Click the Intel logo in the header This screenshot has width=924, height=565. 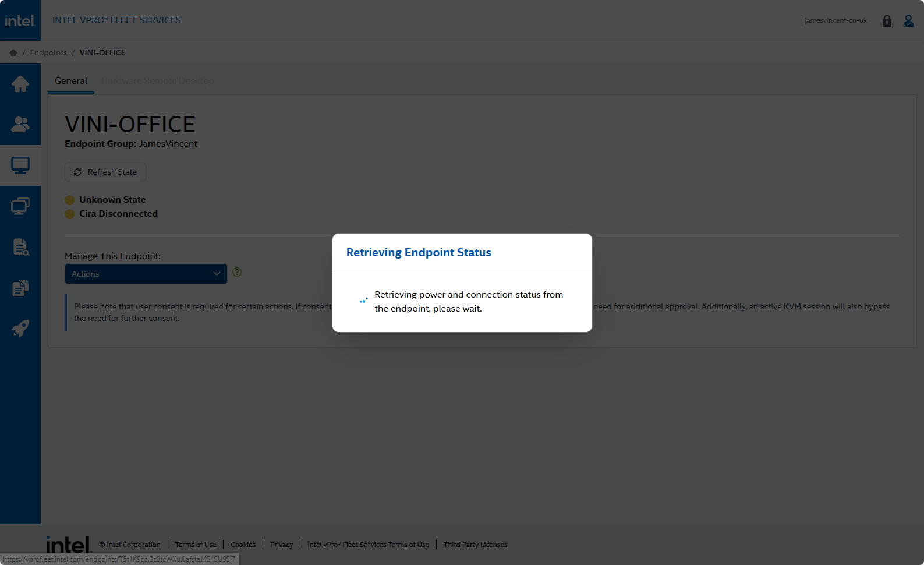click(20, 20)
